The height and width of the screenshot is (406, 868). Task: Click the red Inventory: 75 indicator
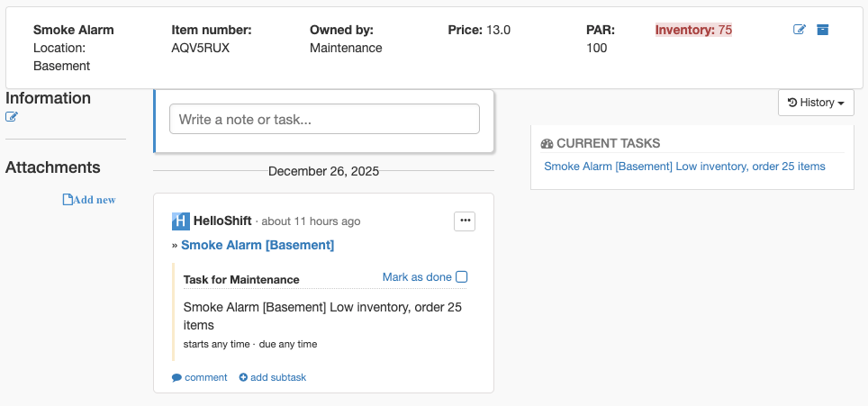point(693,30)
